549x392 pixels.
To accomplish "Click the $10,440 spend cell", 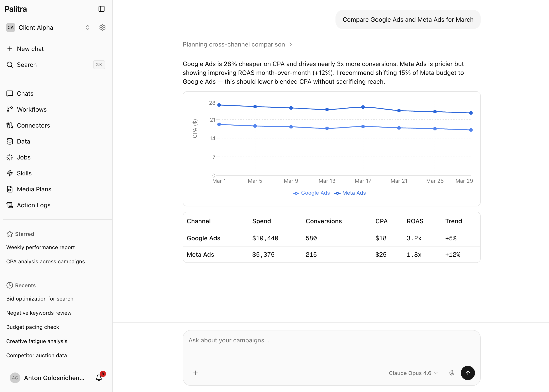I will (265, 238).
